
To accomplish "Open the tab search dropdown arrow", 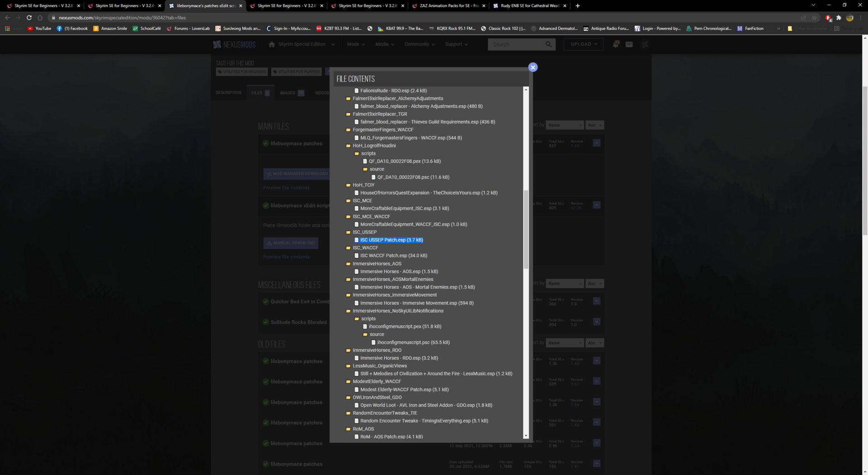I will [x=813, y=5].
